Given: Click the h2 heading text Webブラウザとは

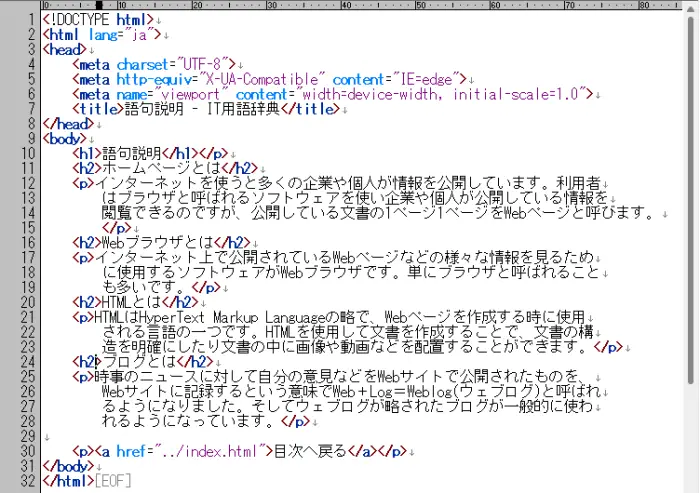Looking at the screenshot, I should pyautogui.click(x=149, y=242).
